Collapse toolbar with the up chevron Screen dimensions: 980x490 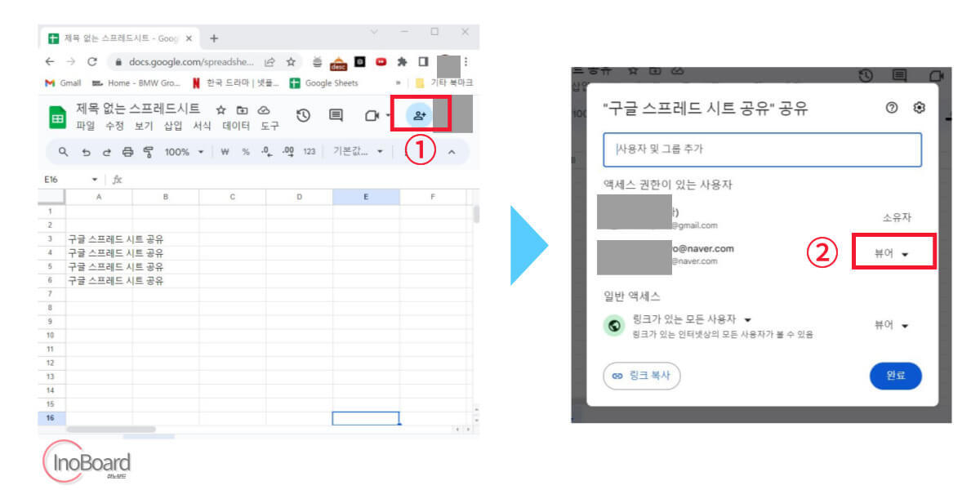[451, 152]
